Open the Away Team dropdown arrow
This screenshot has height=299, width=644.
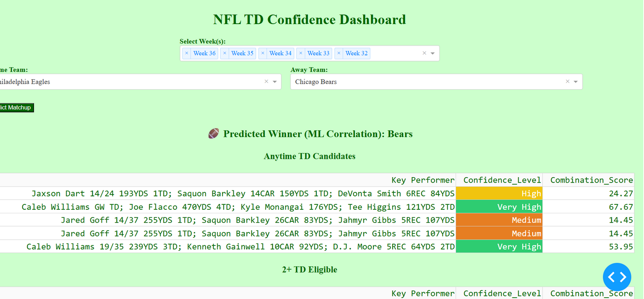575,82
